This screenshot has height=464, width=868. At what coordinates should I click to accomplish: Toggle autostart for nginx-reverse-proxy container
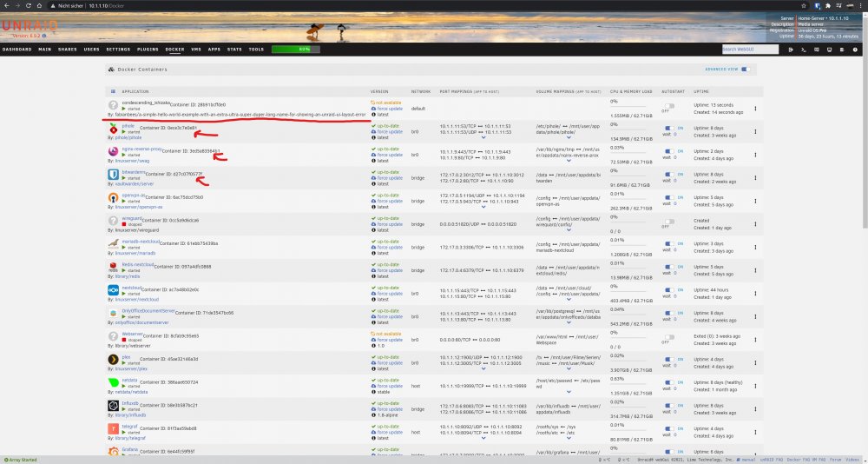coord(670,151)
